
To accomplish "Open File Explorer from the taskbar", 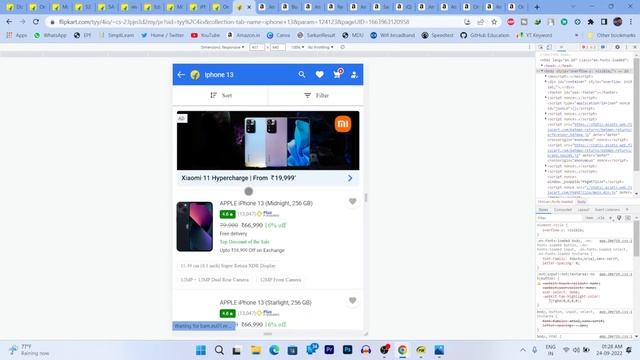I will tap(256, 350).
